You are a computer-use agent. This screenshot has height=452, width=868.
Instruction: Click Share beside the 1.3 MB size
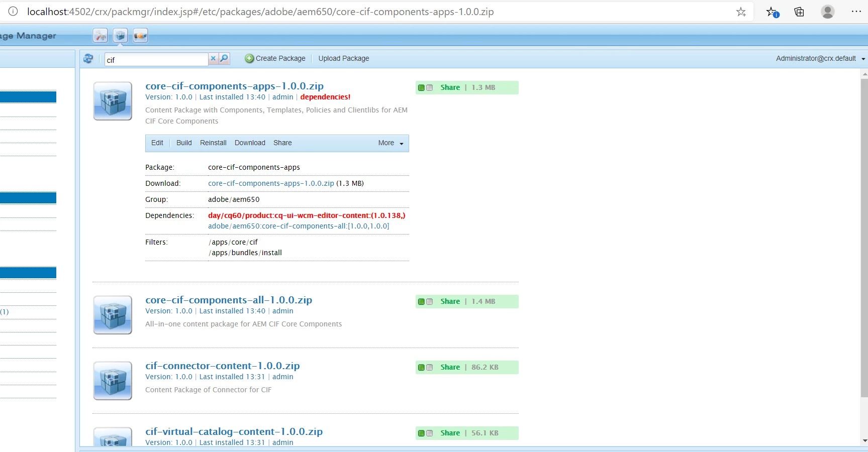click(450, 87)
